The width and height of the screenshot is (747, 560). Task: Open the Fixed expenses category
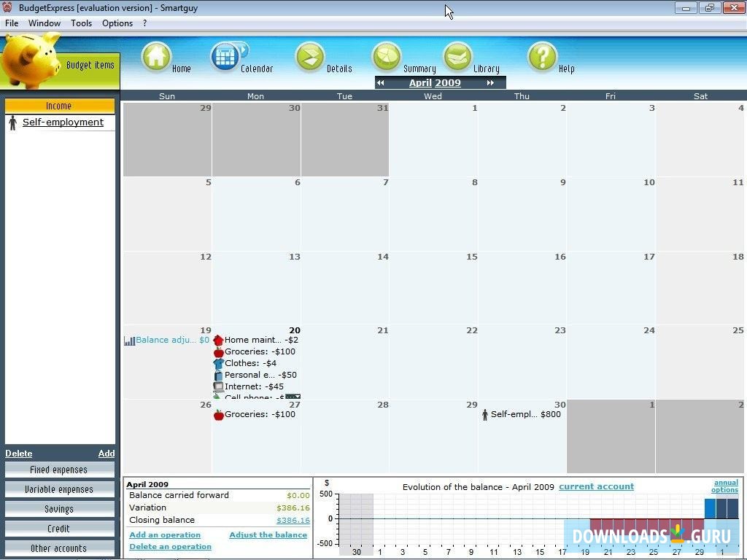pyautogui.click(x=60, y=470)
